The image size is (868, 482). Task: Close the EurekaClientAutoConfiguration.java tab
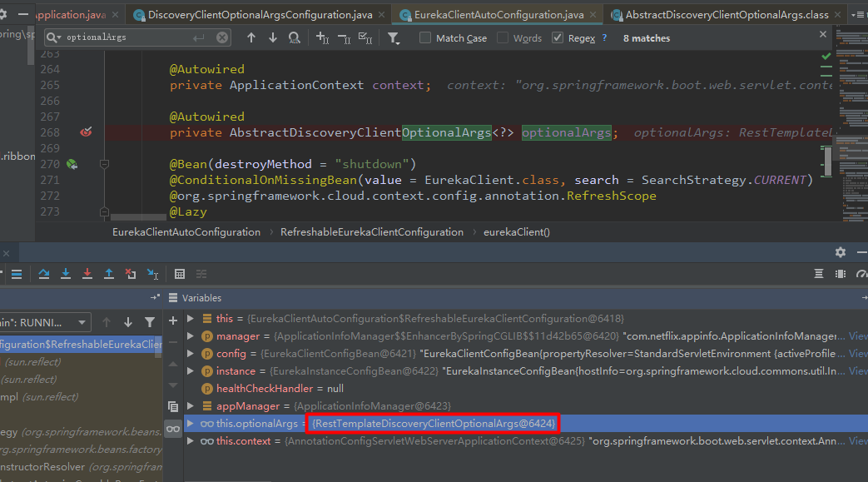pyautogui.click(x=593, y=14)
